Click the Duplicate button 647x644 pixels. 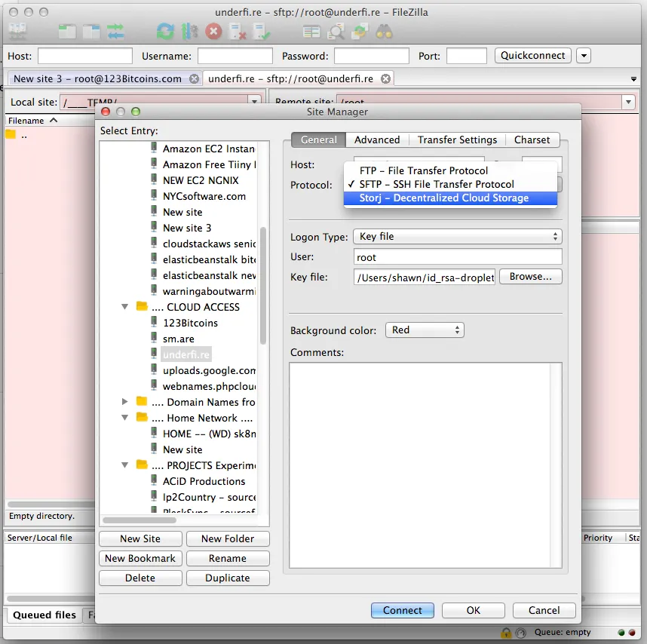click(x=228, y=578)
